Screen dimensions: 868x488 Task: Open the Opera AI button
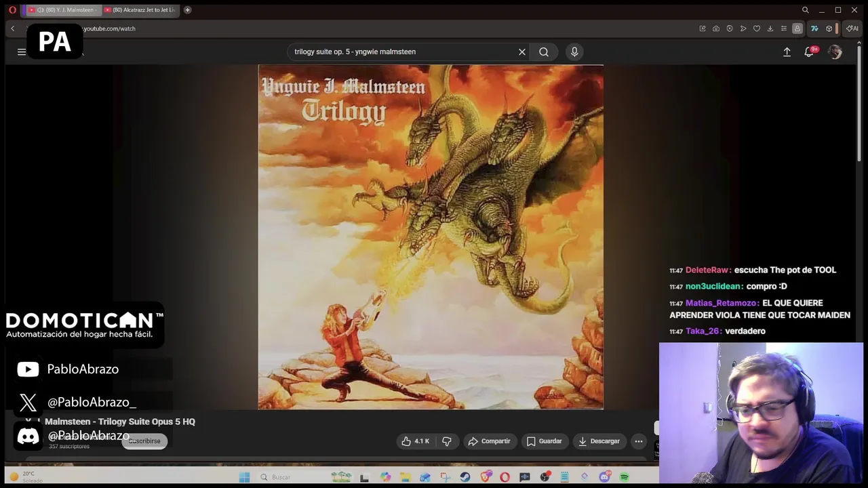[x=852, y=28]
